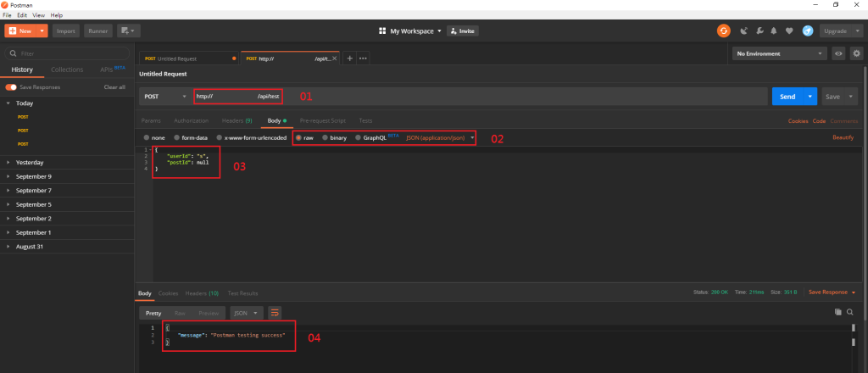
Task: Open the Send button dropdown arrow
Action: pos(810,97)
